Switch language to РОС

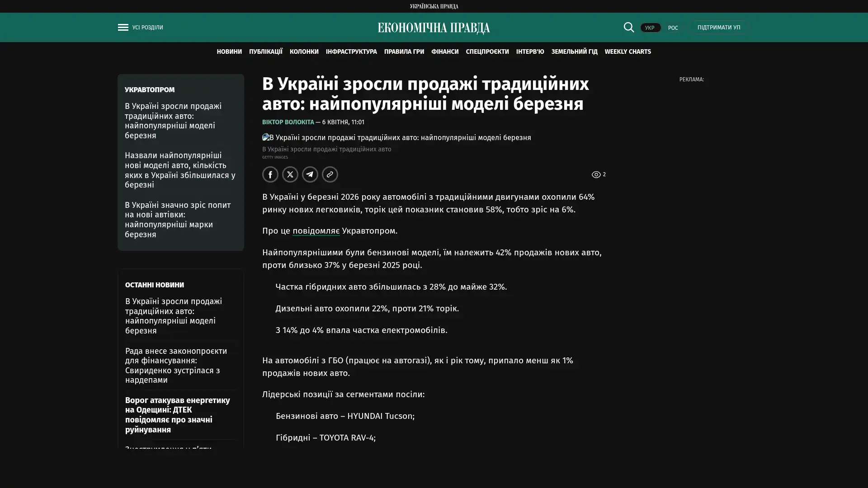673,28
